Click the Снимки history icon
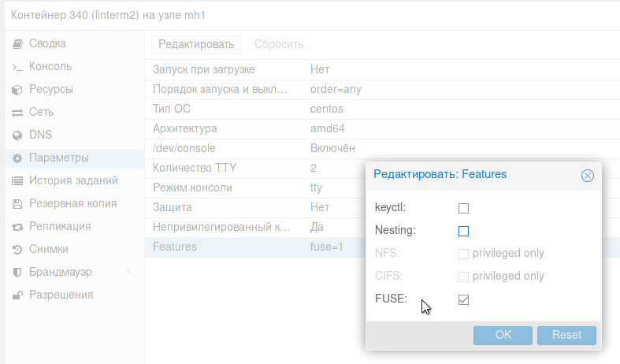The width and height of the screenshot is (620, 364). (17, 250)
